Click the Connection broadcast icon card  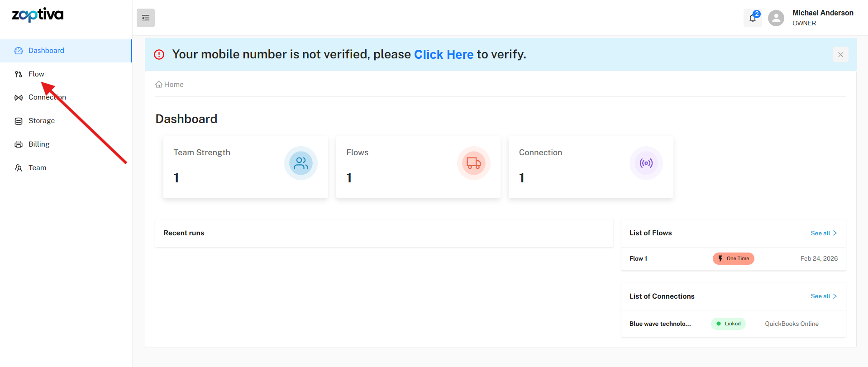[646, 163]
